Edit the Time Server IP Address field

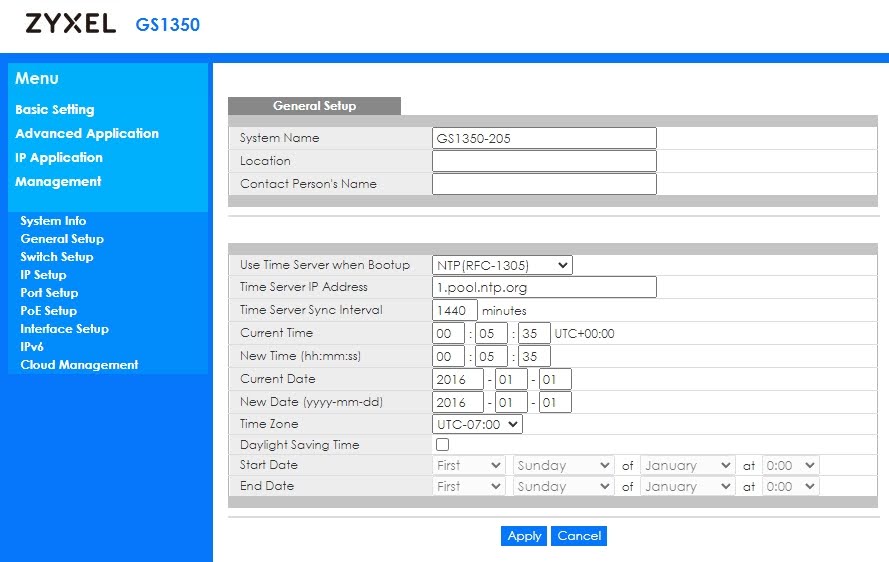[x=544, y=287]
